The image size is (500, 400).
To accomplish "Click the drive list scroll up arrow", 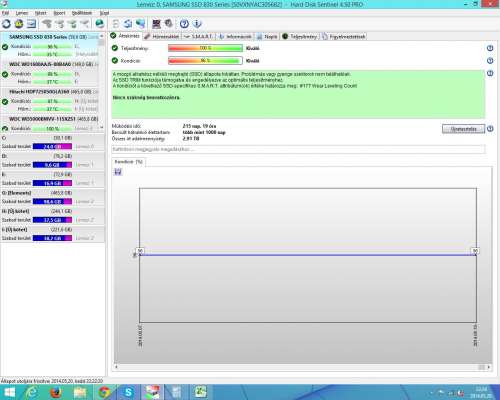I will [102, 36].
